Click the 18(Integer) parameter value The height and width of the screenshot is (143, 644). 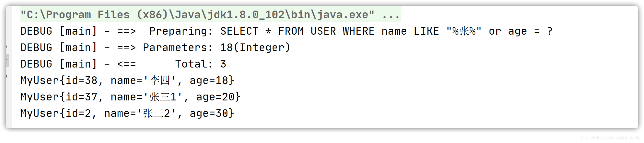click(x=255, y=48)
